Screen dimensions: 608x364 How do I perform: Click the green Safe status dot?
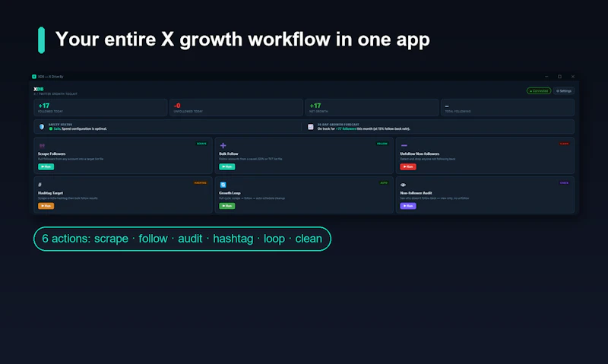tap(51, 128)
